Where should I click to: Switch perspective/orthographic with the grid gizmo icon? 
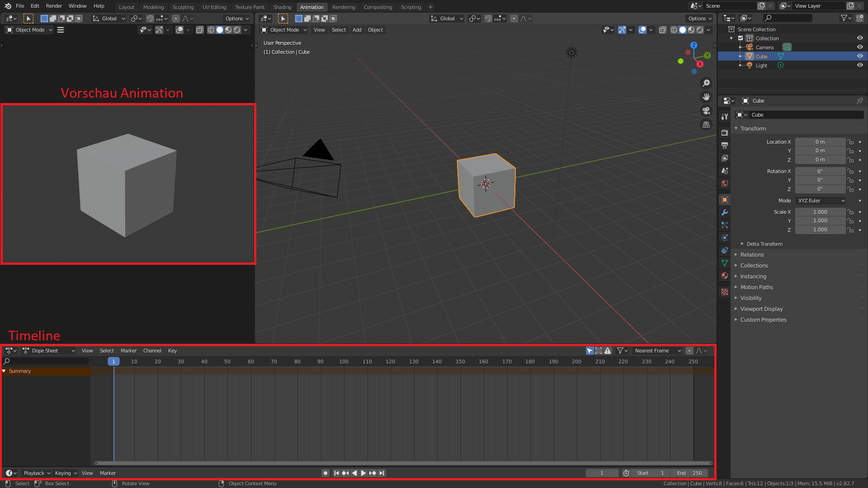click(x=706, y=125)
